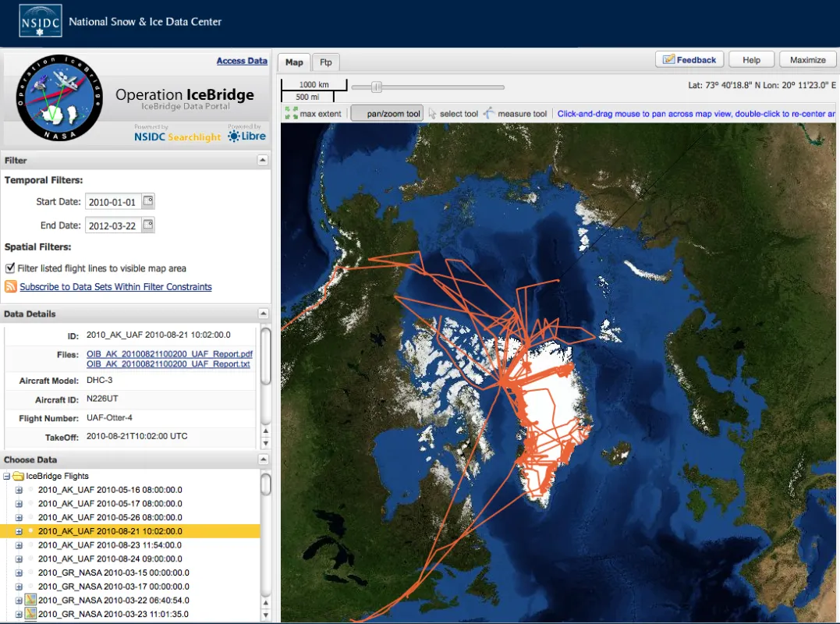Click the RSS feed icon beside the subscribe link
The height and width of the screenshot is (624, 840).
[x=9, y=286]
